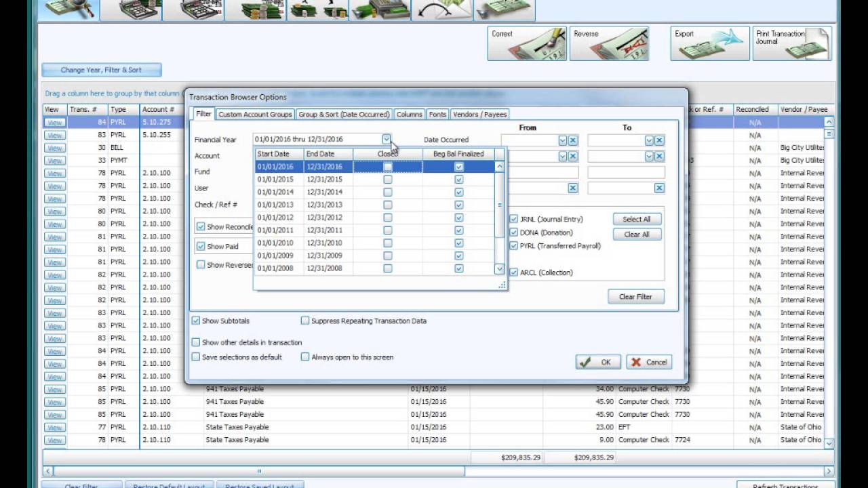Check the Suppress Repeating Transaction Data box

click(x=305, y=321)
